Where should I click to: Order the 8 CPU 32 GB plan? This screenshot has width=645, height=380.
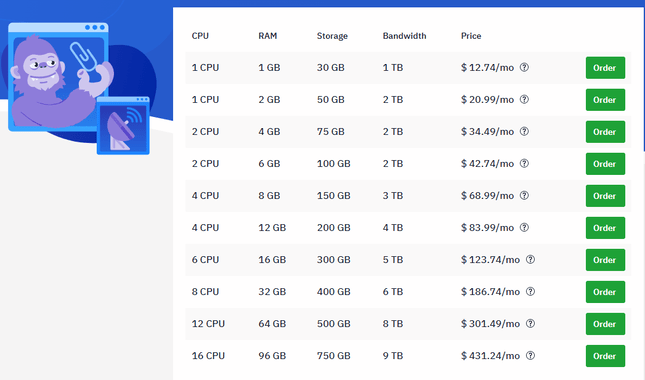click(x=605, y=292)
